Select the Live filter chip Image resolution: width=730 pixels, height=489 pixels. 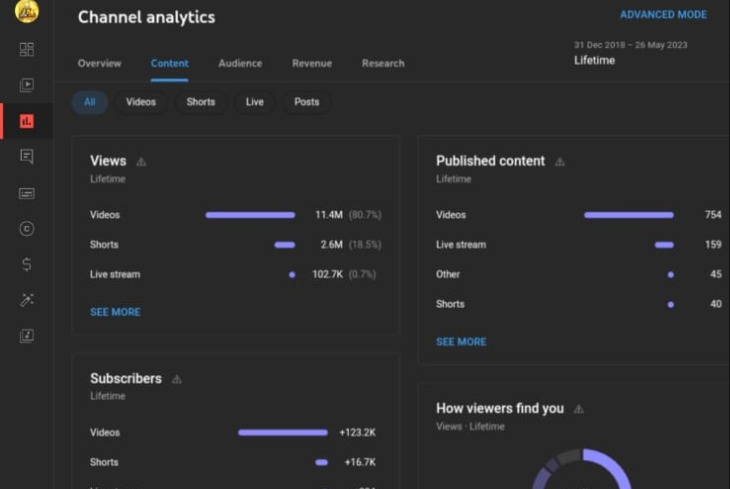pyautogui.click(x=255, y=102)
